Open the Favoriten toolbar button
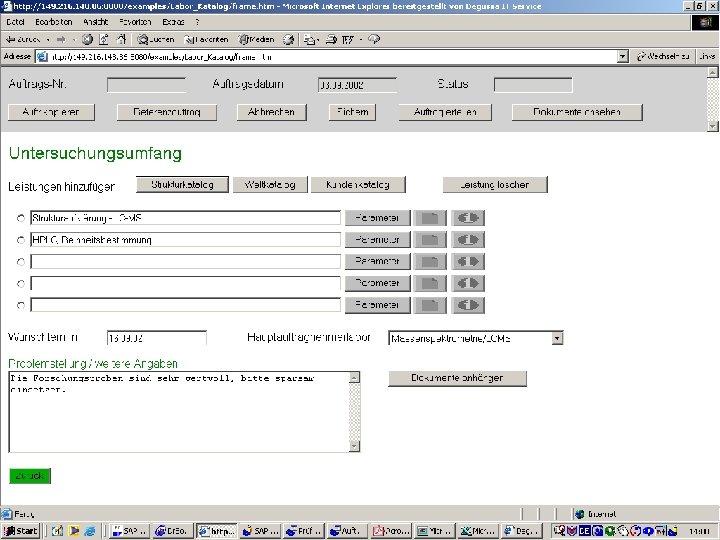 (206, 39)
